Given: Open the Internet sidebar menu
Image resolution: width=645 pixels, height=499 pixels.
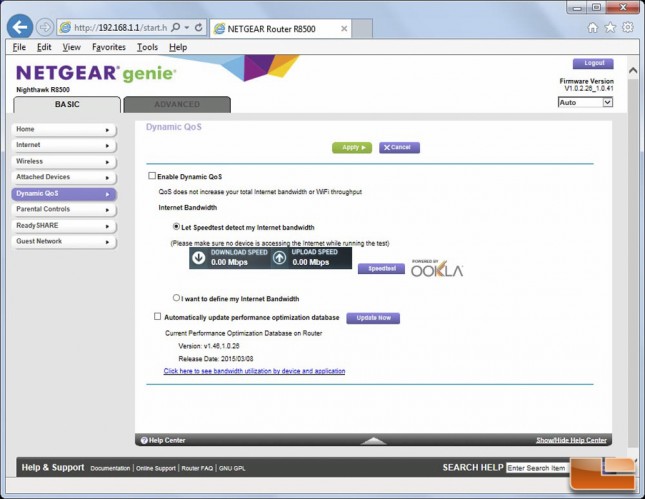Looking at the screenshot, I should [64, 145].
